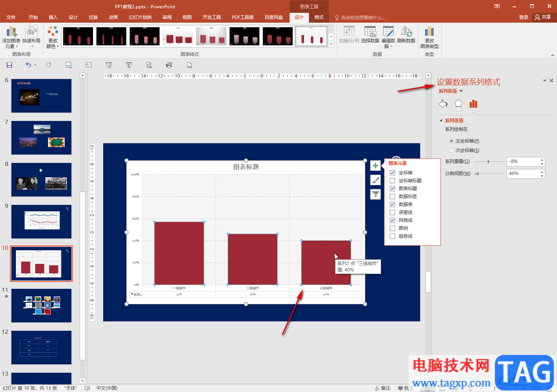Click the ribbon display options icon

(x=497, y=6)
